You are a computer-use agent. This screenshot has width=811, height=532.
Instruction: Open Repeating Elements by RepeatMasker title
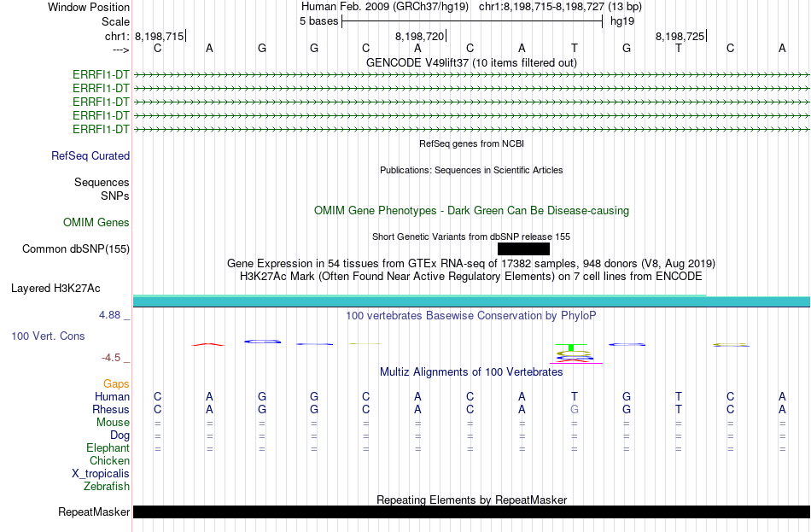[471, 500]
